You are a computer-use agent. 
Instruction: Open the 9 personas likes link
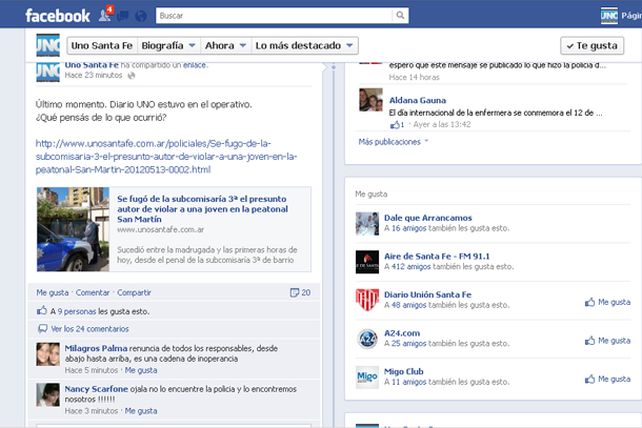77,311
